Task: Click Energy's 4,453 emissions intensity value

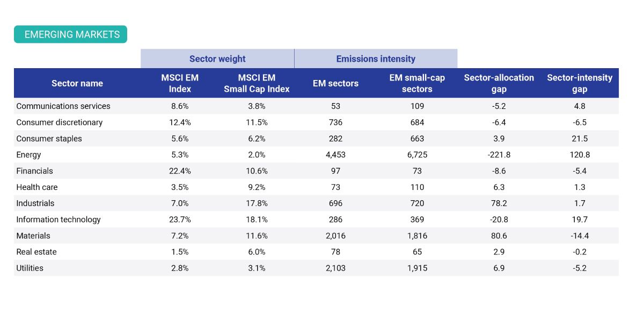Action: pyautogui.click(x=335, y=155)
